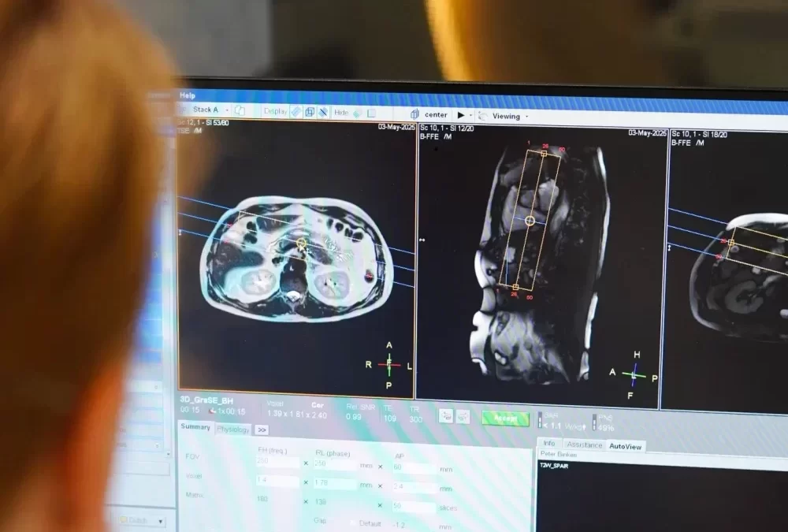This screenshot has width=788, height=532.
Task: Click the slices field showing 50
Action: 414,506
